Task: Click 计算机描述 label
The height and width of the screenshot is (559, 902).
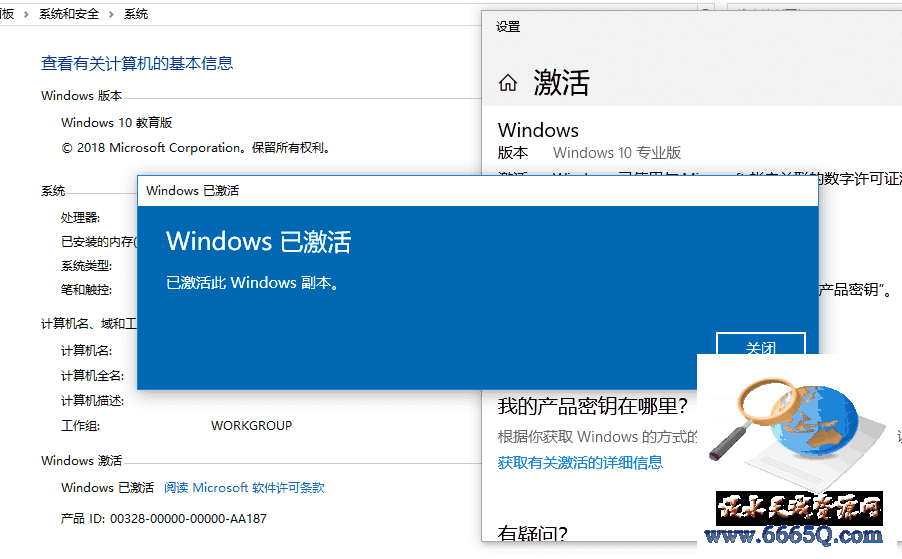Action: pyautogui.click(x=93, y=401)
